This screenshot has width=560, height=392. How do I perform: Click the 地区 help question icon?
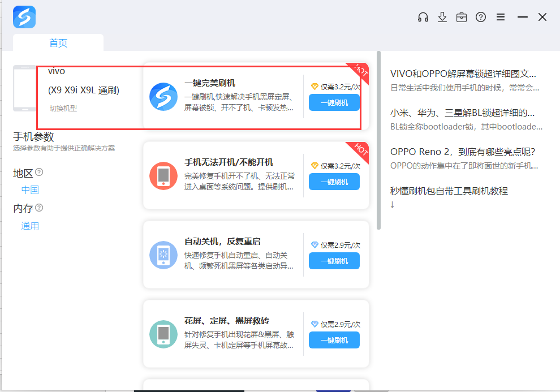click(39, 172)
